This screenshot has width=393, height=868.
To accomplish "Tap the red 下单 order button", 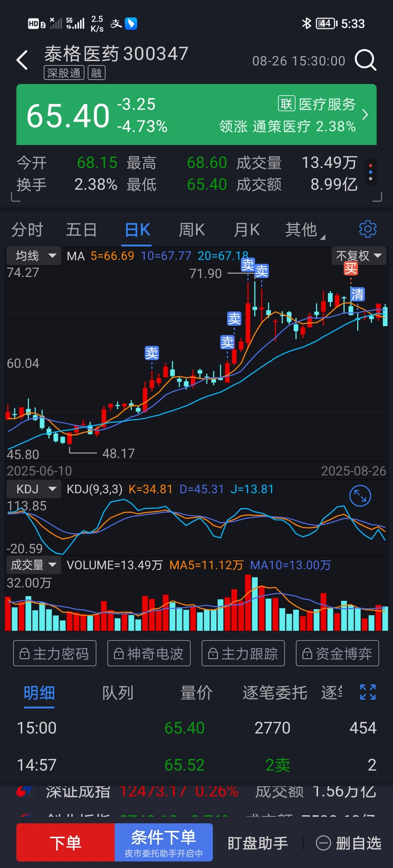I will [x=65, y=843].
